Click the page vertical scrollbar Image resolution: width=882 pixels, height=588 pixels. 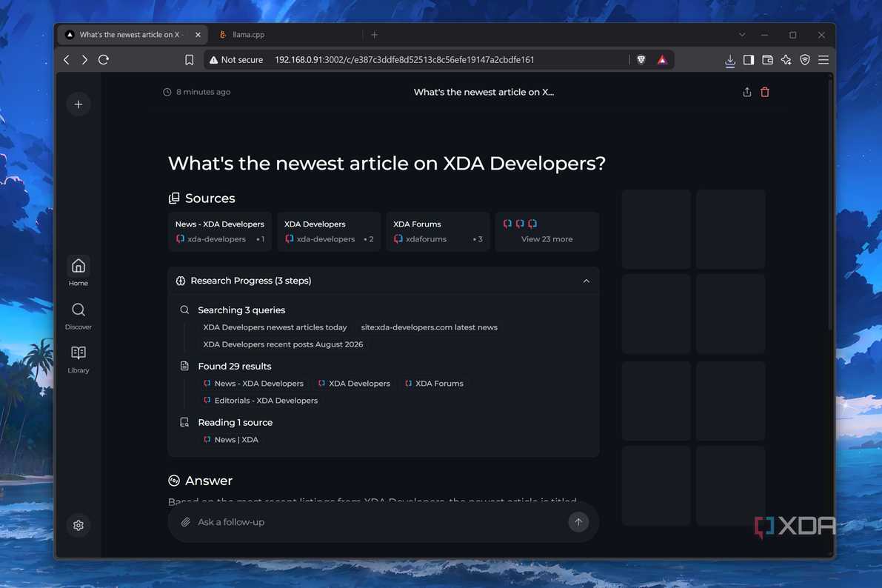(829, 203)
